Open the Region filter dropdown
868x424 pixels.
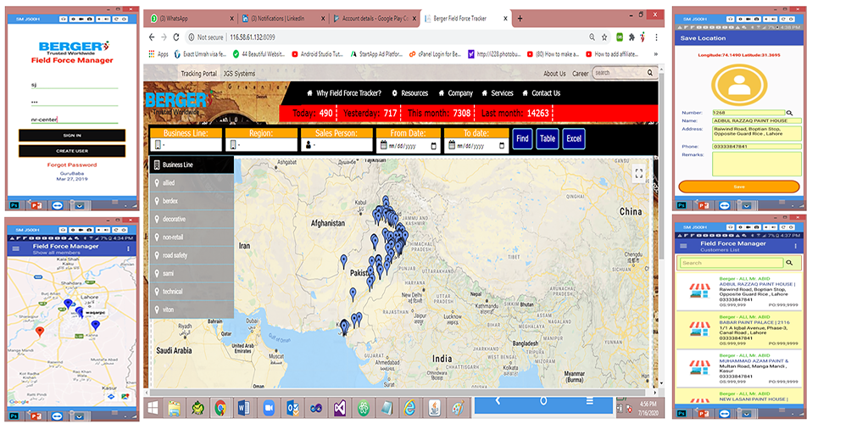point(261,145)
